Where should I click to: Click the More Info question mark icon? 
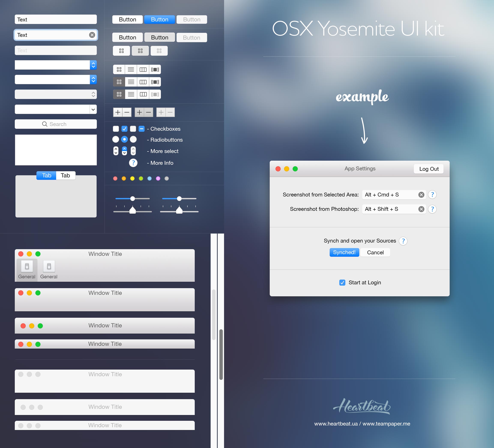[133, 163]
